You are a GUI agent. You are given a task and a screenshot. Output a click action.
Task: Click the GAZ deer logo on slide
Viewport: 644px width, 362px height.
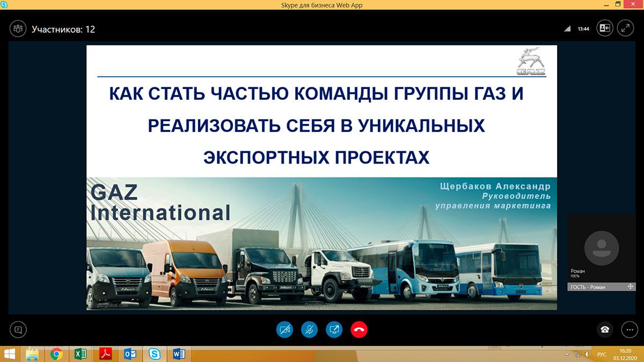coord(531,61)
